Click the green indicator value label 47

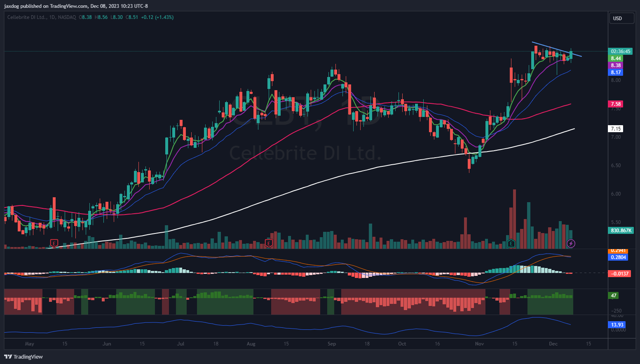coord(614,296)
